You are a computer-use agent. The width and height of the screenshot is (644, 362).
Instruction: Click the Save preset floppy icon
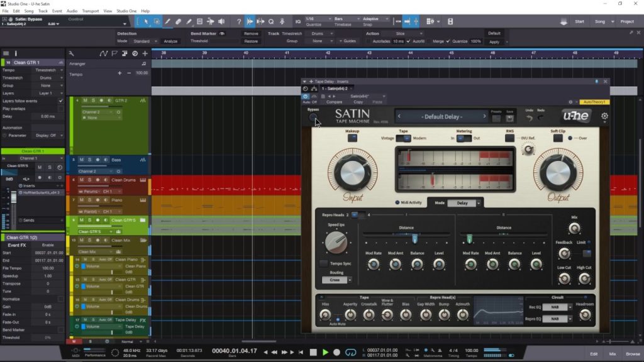point(509,118)
